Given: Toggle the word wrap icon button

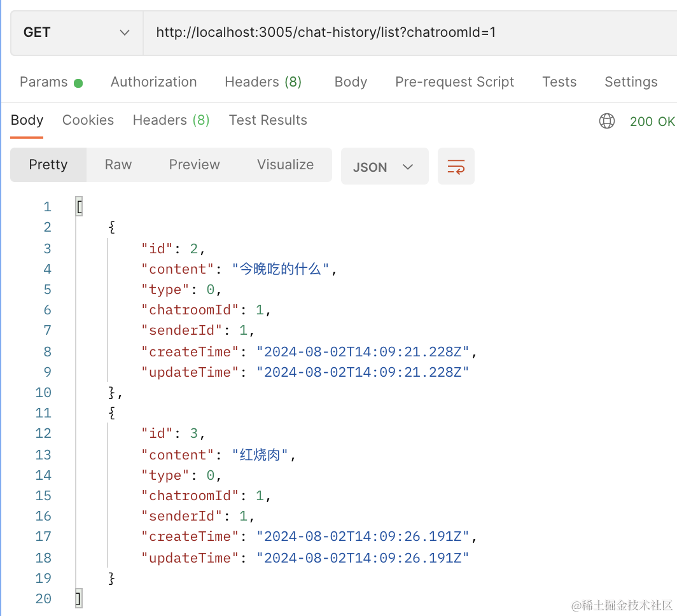Looking at the screenshot, I should coord(456,167).
